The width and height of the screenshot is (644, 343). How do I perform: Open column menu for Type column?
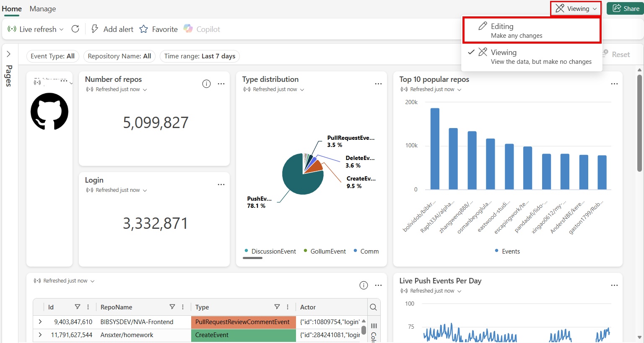288,307
